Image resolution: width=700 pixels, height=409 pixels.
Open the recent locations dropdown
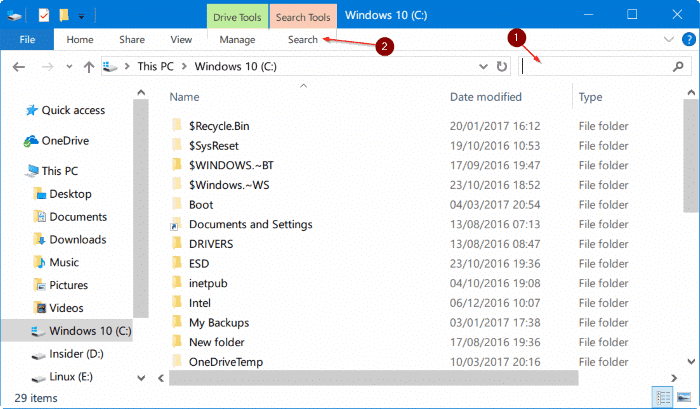coord(69,67)
